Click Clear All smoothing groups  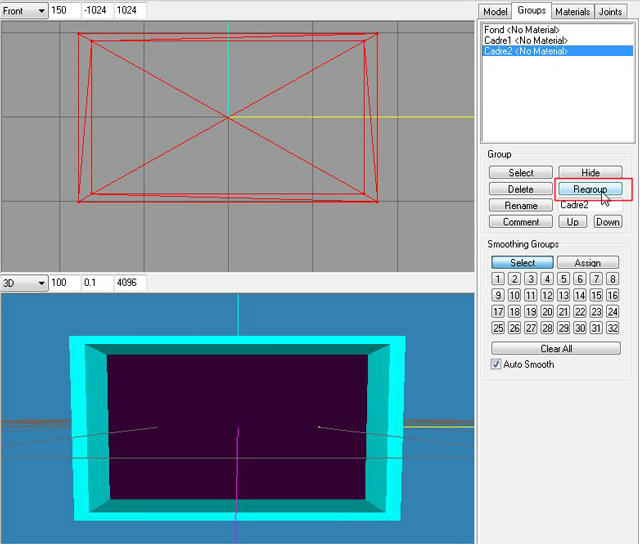556,349
